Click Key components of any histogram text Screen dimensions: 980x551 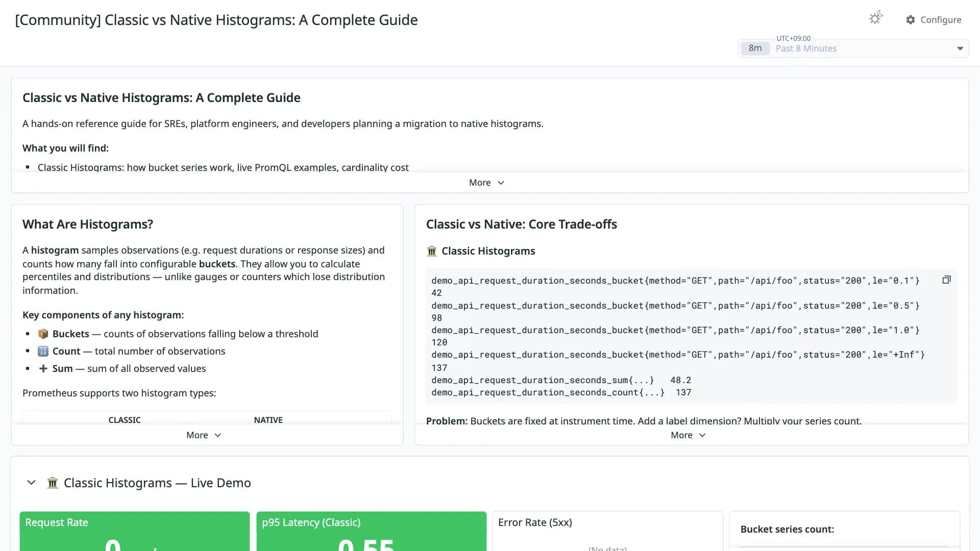[x=103, y=315]
